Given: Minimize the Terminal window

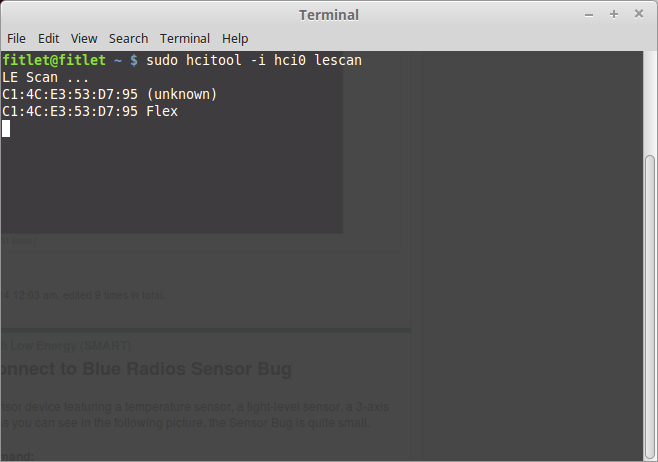Looking at the screenshot, I should (589, 15).
